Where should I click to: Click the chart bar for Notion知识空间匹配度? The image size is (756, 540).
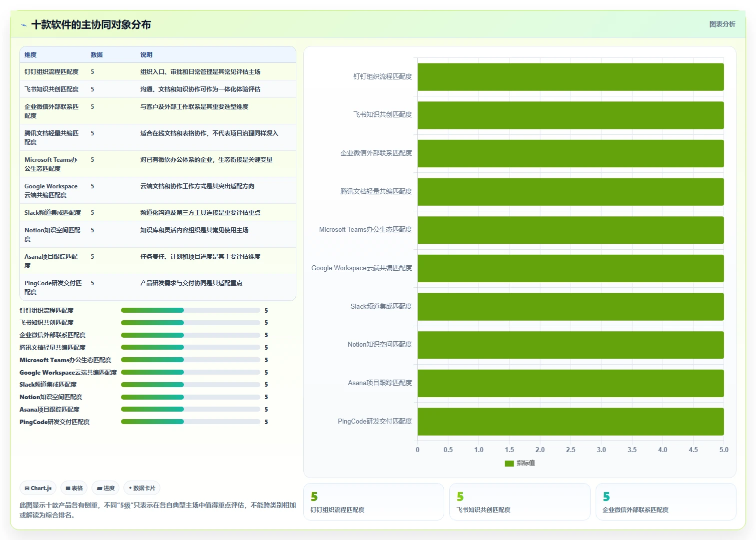[x=571, y=345]
